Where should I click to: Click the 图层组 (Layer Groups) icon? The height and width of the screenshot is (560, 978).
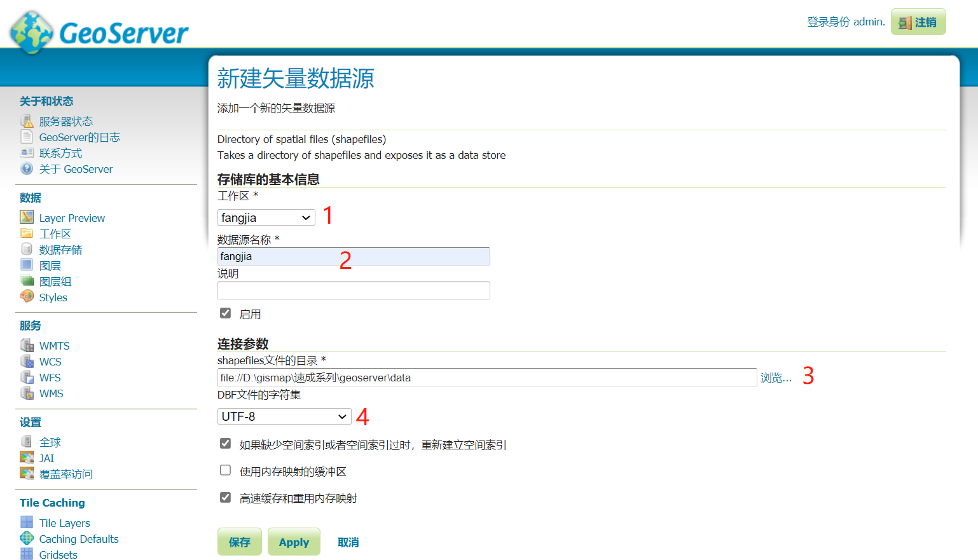(26, 281)
